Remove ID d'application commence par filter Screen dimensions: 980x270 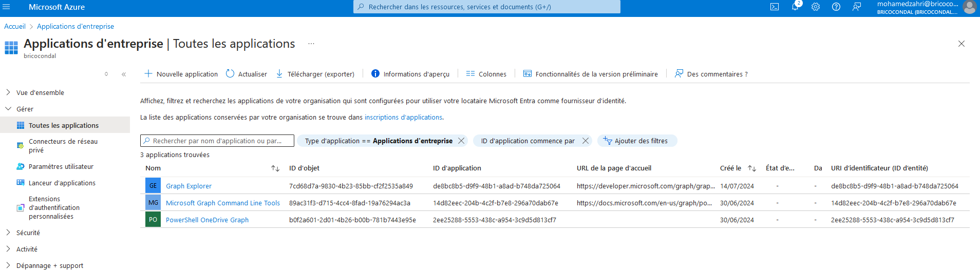pyautogui.click(x=586, y=141)
